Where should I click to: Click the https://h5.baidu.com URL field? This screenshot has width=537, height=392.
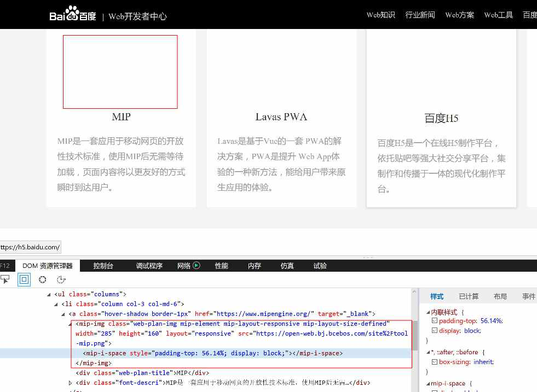click(x=30, y=247)
